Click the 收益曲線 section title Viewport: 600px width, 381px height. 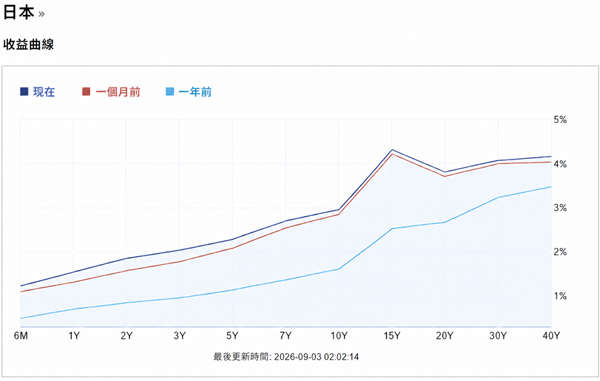point(29,44)
